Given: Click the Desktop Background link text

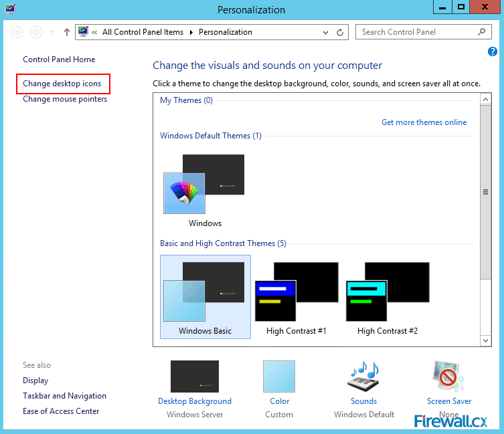Looking at the screenshot, I should click(195, 401).
